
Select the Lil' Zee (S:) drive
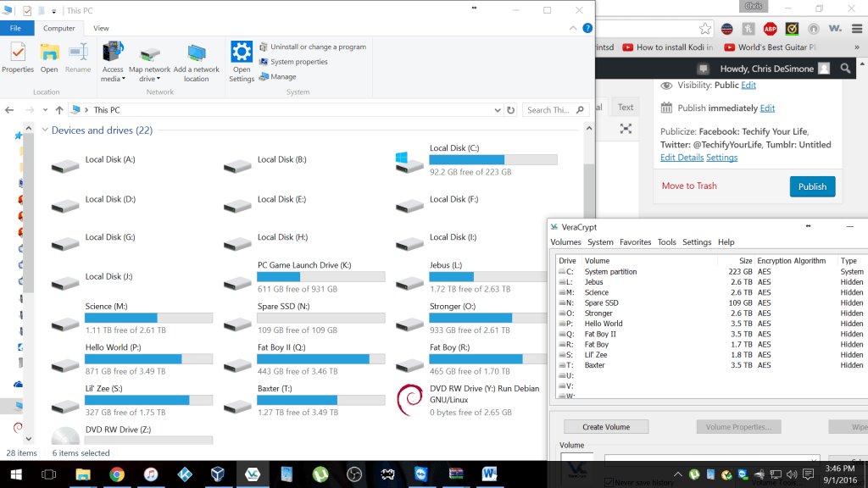[x=131, y=400]
